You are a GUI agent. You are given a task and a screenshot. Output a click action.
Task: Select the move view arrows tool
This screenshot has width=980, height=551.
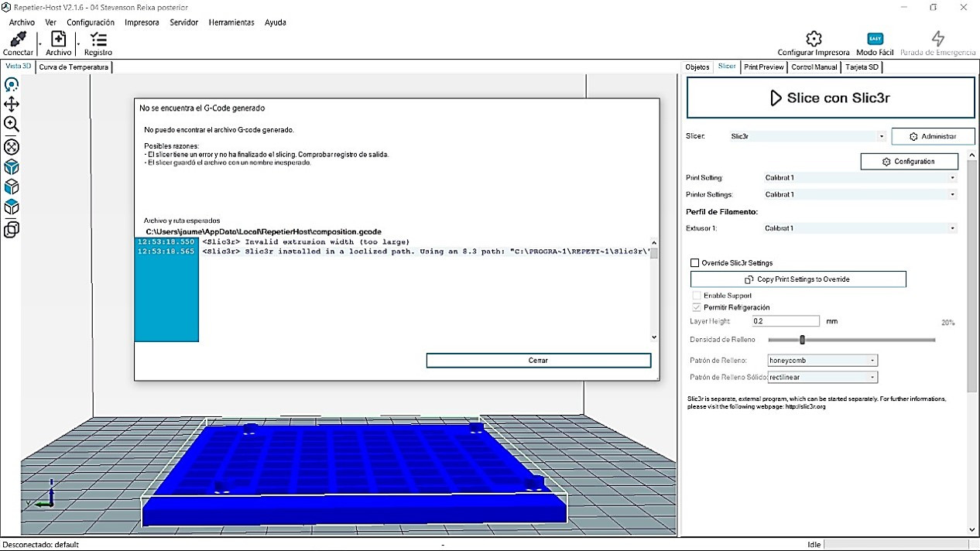pos(12,104)
